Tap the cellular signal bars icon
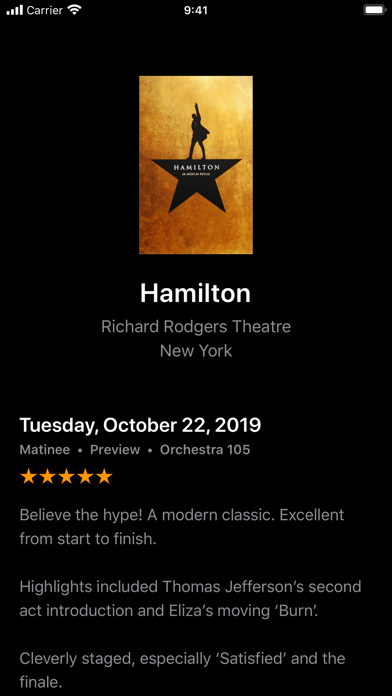This screenshot has width=392, height=696. [x=14, y=10]
